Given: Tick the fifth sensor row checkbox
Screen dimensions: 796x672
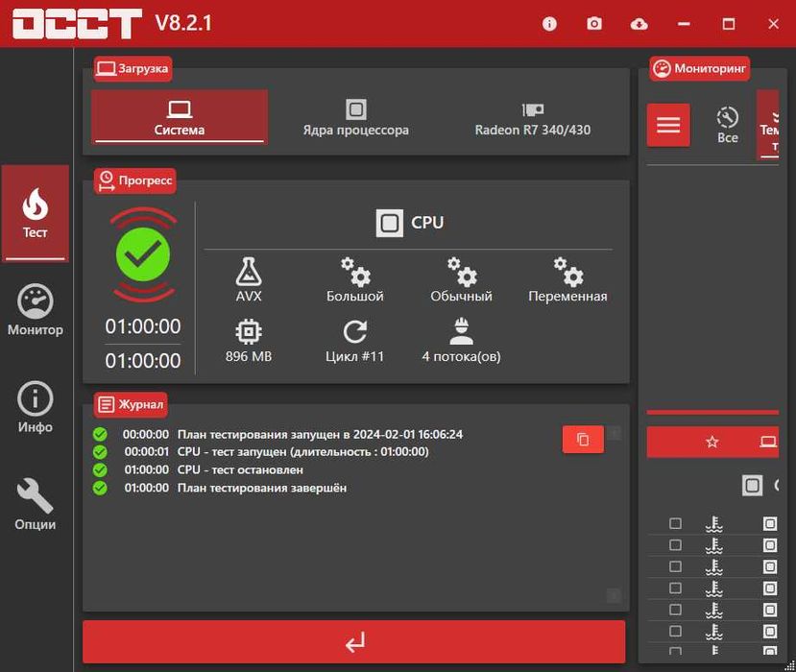Looking at the screenshot, I should pos(675,610).
